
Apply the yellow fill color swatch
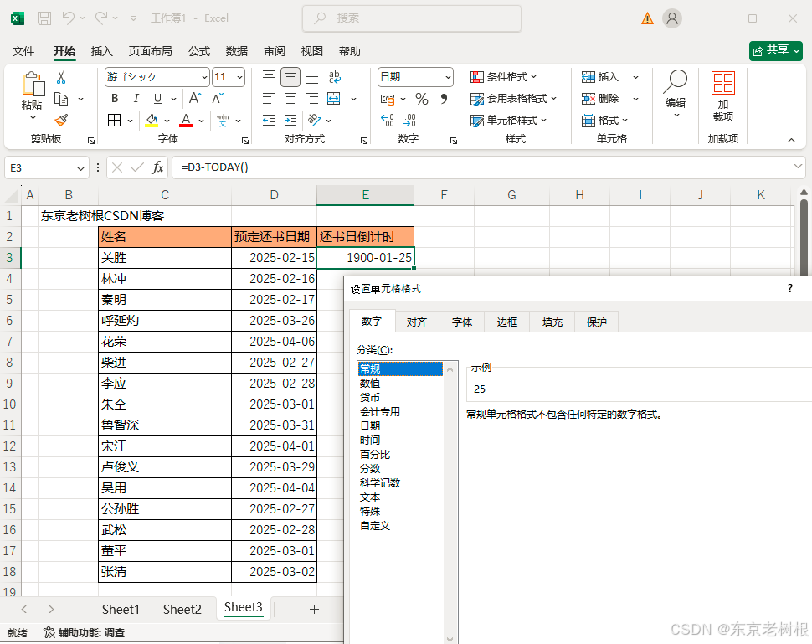pos(152,121)
